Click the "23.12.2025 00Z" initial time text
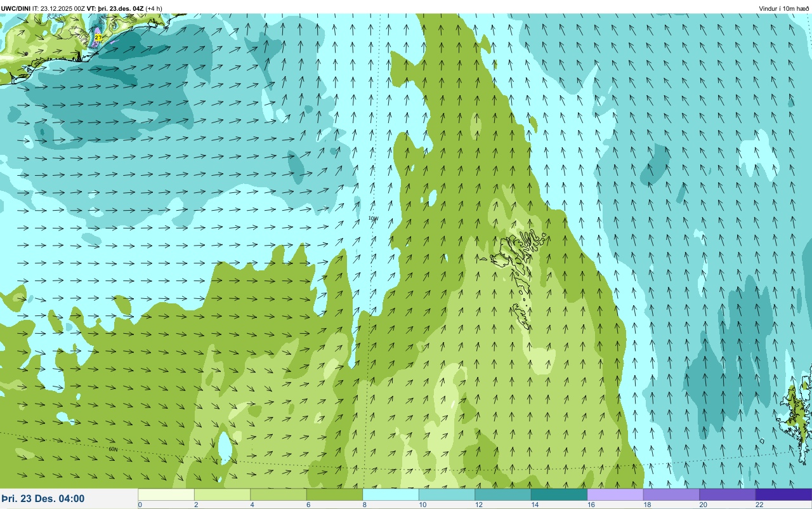Viewport: 812px width, 509px height. tap(63, 8)
